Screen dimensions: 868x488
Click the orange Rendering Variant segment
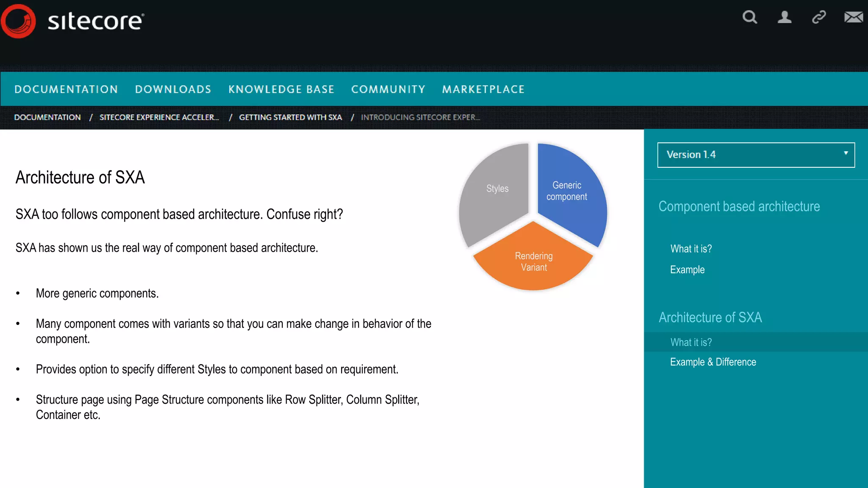(x=533, y=262)
